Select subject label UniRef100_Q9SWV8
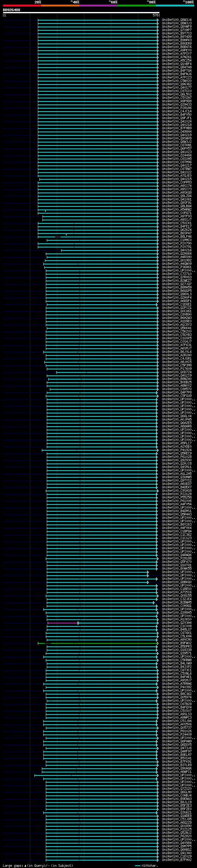The width and height of the screenshot is (197, 868). 177,139
